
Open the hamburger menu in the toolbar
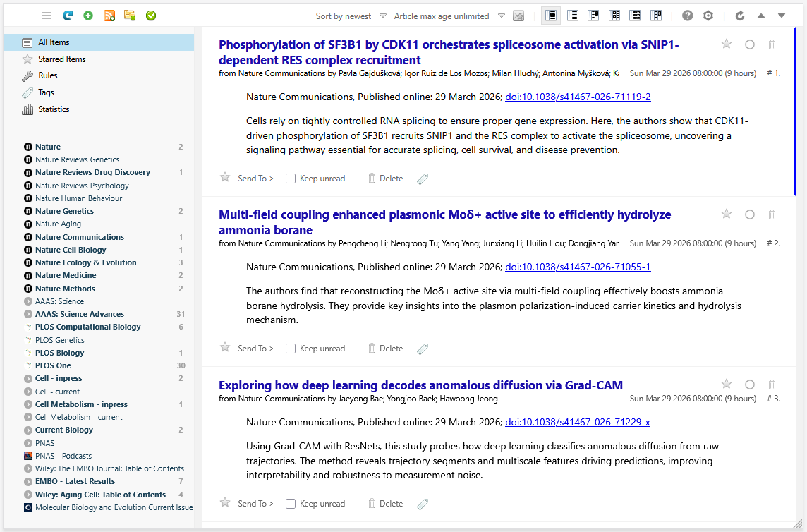click(x=47, y=16)
